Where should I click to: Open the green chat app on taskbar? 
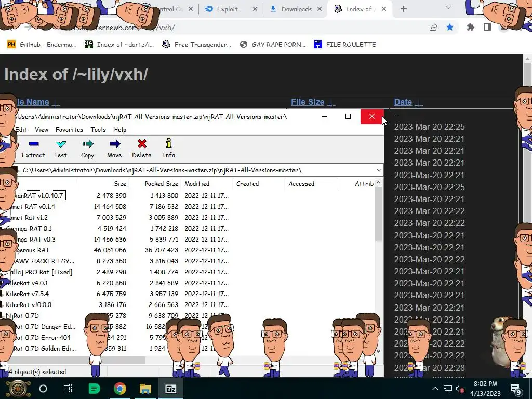point(94,389)
